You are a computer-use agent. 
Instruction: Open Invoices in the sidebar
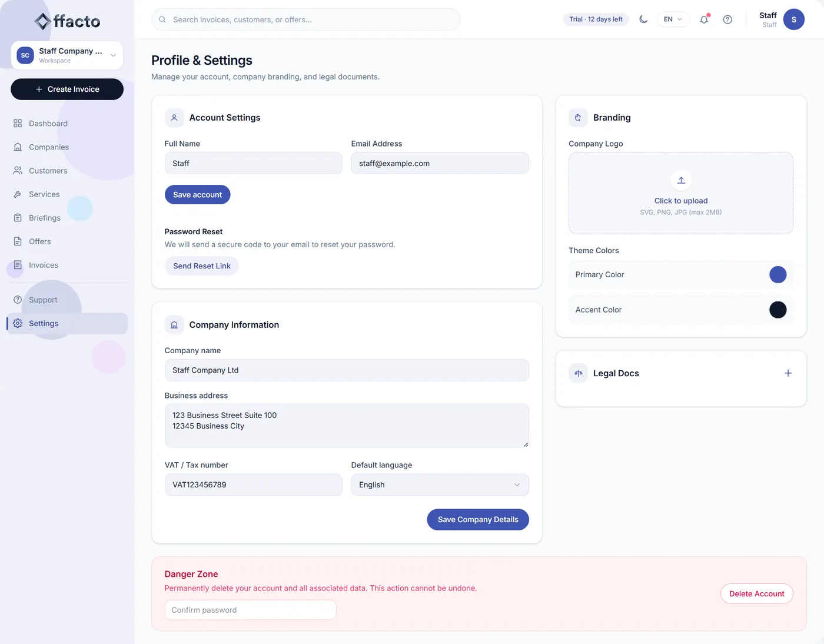coord(67,265)
